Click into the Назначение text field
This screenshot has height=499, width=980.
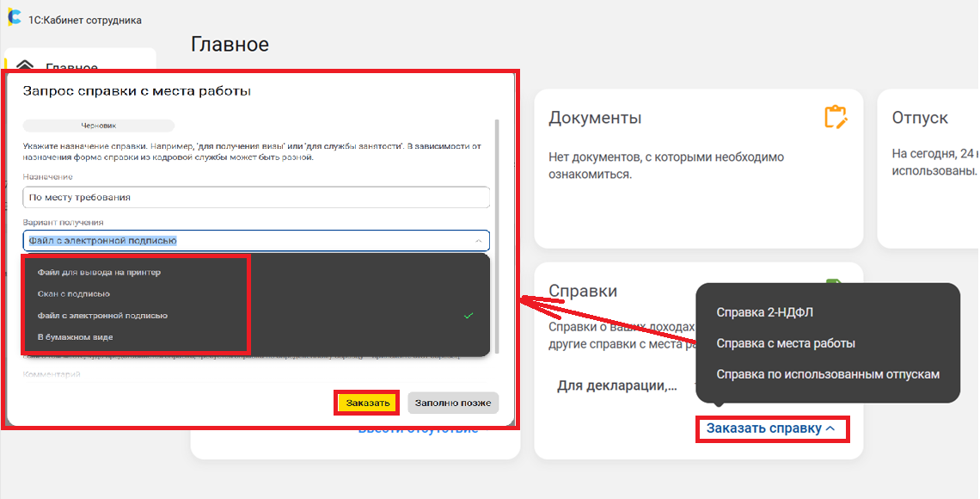tap(255, 197)
